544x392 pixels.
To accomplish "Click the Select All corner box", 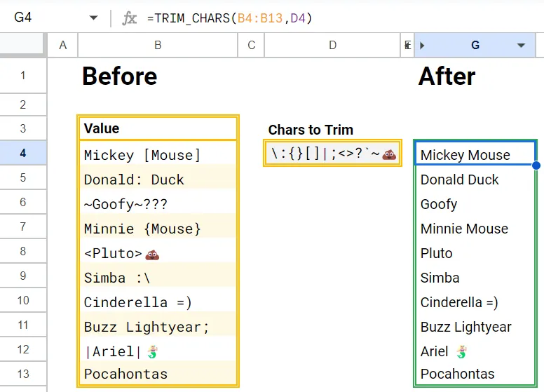I will click(23, 45).
